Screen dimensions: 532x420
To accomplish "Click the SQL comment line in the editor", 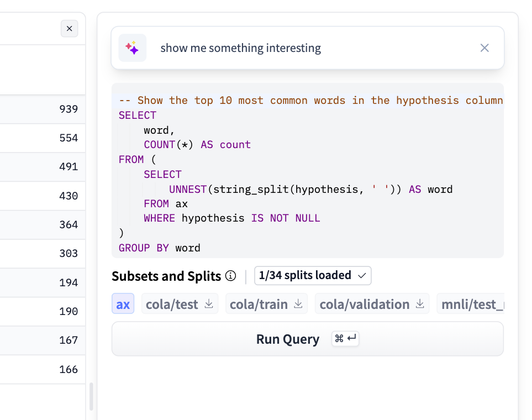I will click(309, 100).
